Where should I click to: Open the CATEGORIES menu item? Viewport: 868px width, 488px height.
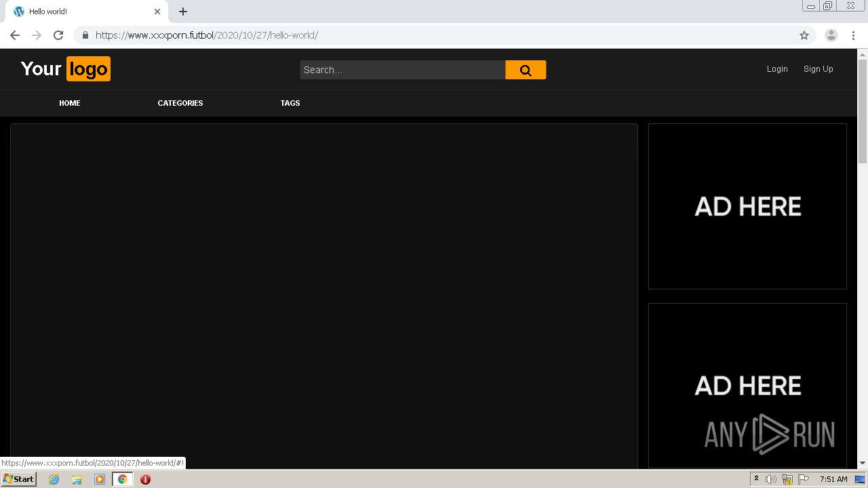coord(180,103)
